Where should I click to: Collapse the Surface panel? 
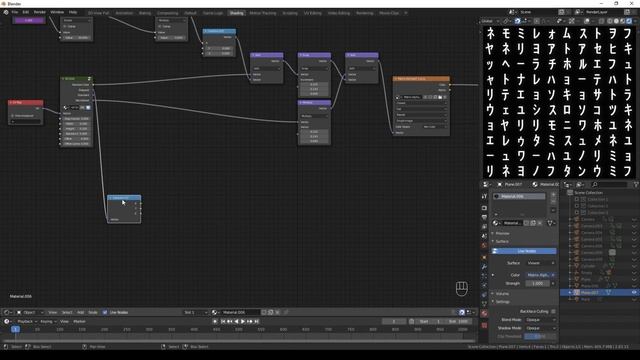coord(502,242)
